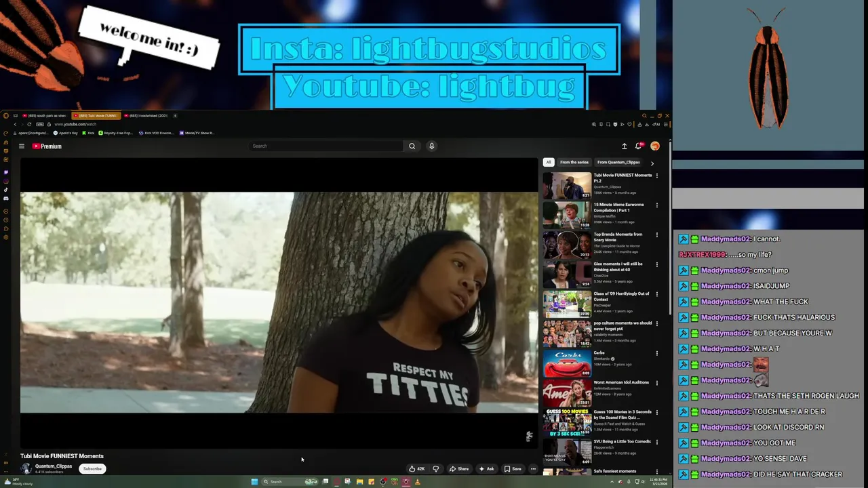
Task: Like the video (42K)
Action: pos(416,468)
